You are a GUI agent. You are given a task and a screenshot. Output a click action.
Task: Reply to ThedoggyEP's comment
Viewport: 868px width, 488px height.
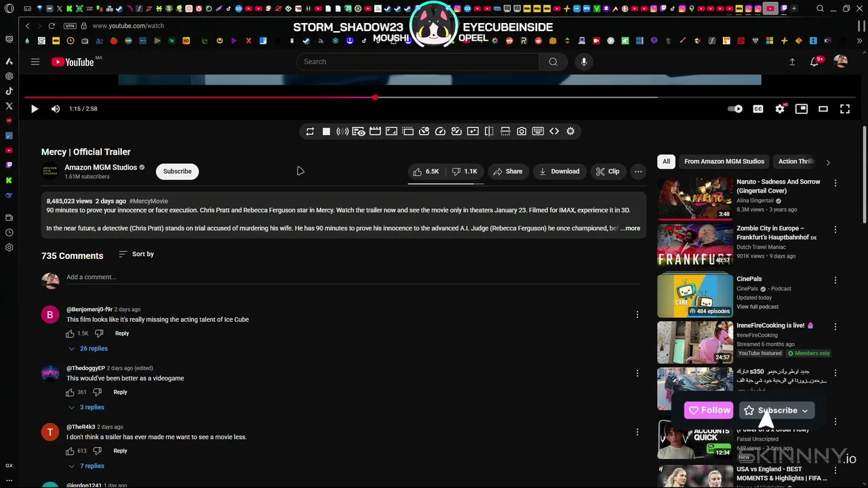point(120,392)
